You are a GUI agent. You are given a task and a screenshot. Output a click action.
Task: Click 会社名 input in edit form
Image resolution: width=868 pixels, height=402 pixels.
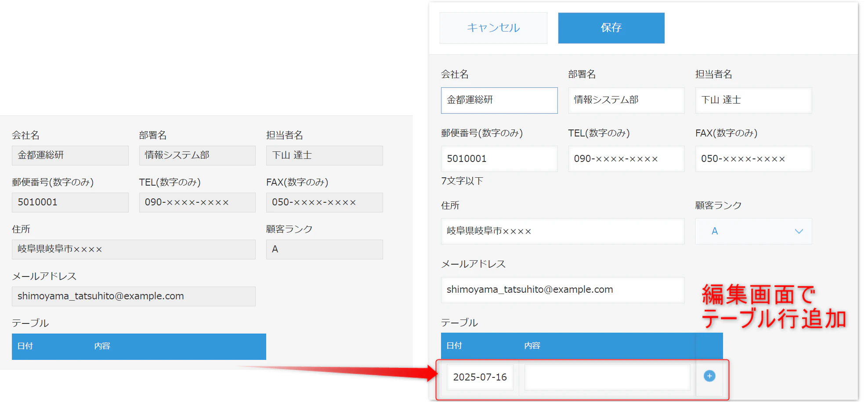click(499, 100)
